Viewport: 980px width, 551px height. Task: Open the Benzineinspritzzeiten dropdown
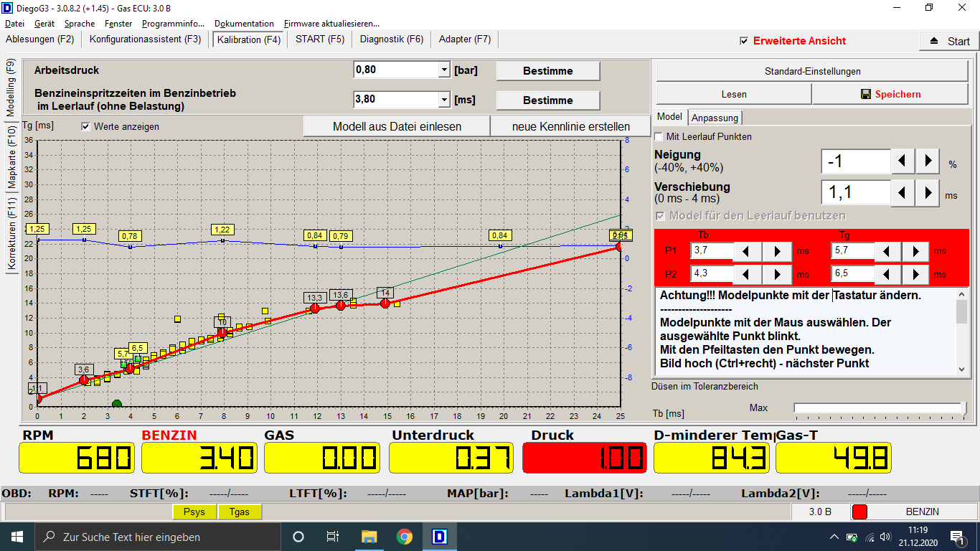[x=443, y=99]
